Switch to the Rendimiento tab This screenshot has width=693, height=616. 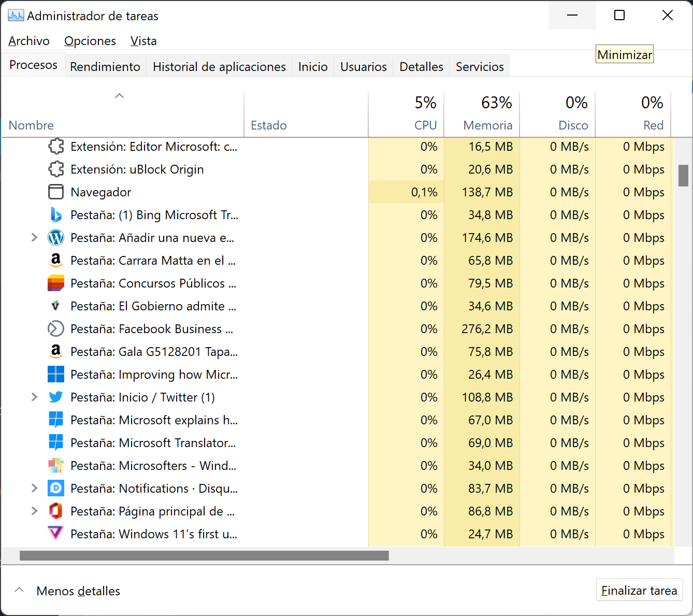pos(105,67)
